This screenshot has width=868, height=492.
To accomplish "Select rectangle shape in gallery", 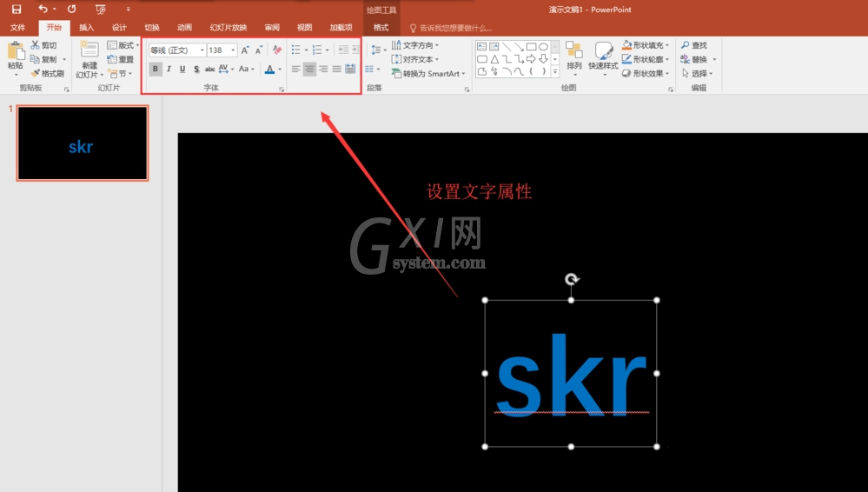I will [x=532, y=47].
